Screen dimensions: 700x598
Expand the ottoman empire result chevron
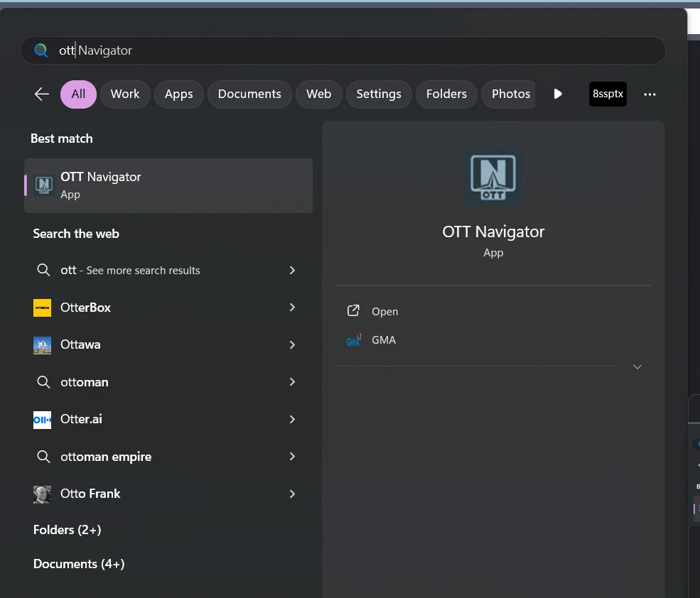click(x=292, y=456)
